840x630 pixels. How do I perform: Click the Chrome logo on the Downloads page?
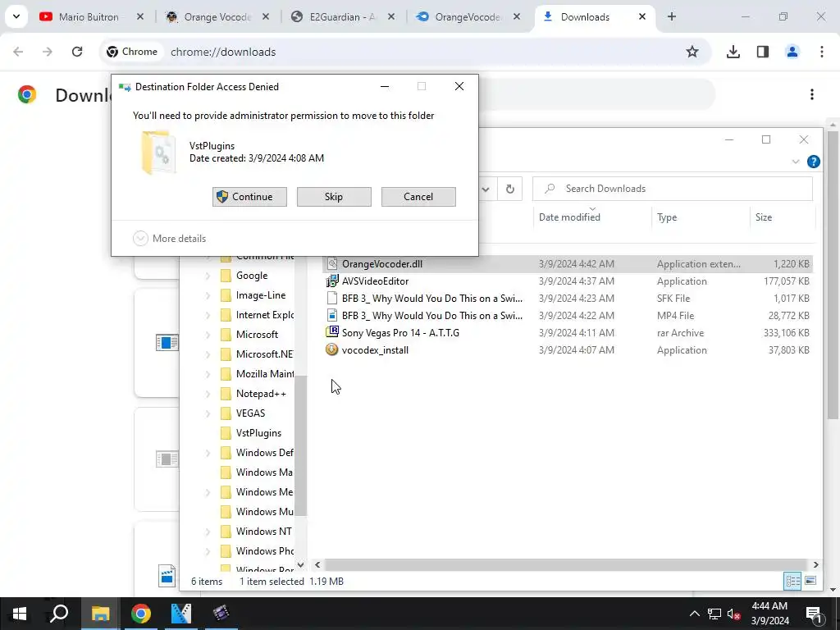click(x=27, y=94)
